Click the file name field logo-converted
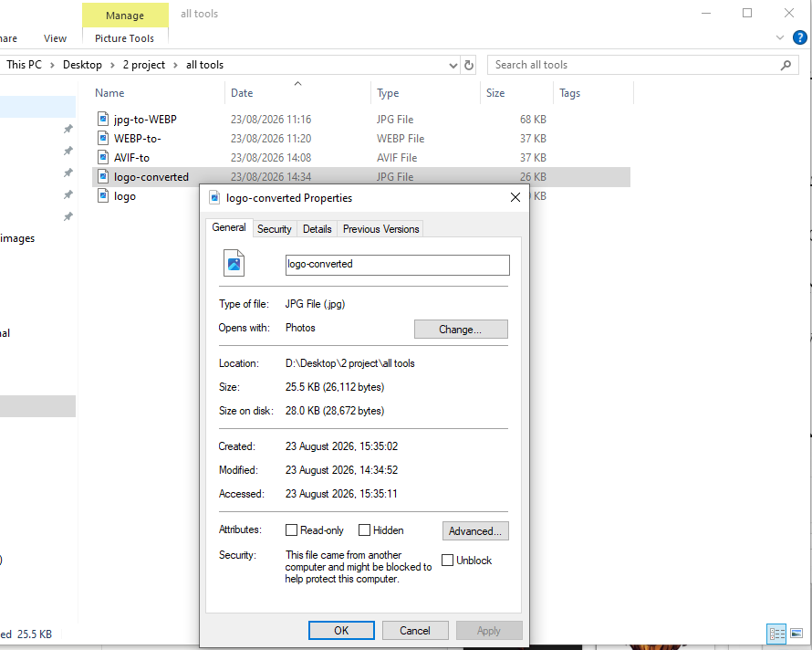812x650 pixels. [x=397, y=265]
